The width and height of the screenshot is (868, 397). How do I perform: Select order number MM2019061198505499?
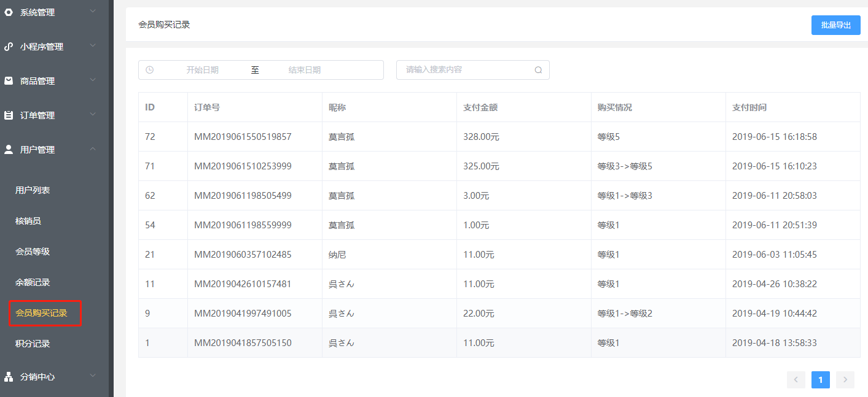243,196
